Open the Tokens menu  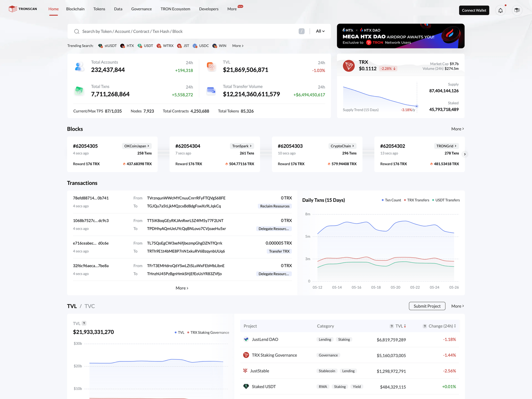tap(99, 9)
